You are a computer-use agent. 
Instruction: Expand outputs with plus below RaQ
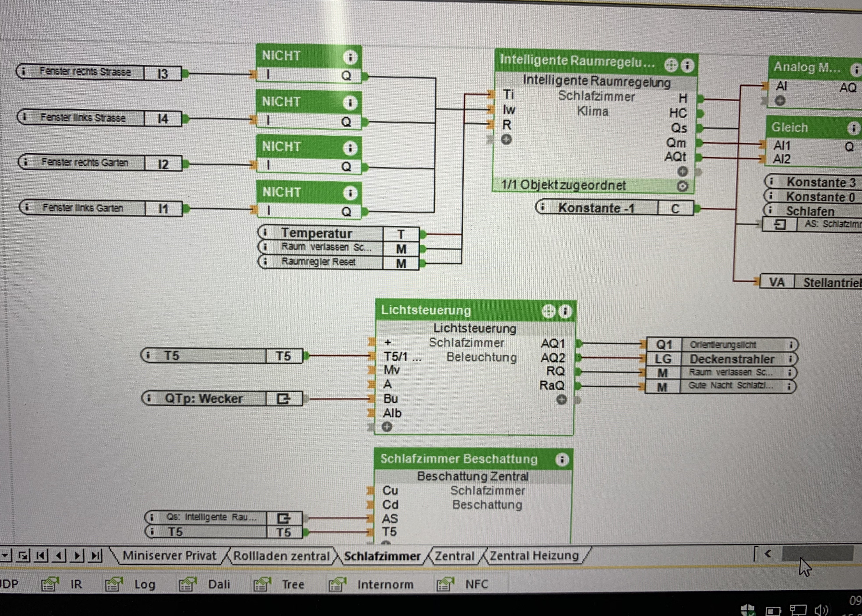[562, 399]
